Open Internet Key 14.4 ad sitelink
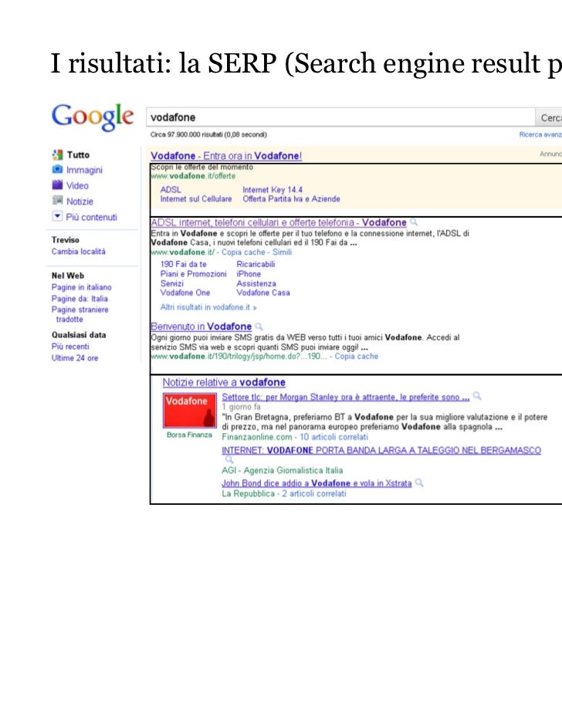 [273, 189]
